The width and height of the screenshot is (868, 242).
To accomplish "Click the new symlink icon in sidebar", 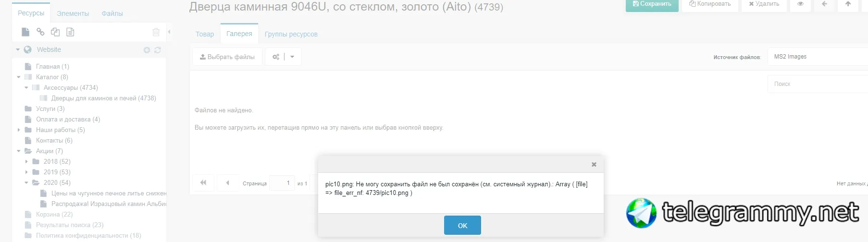I will tap(55, 32).
